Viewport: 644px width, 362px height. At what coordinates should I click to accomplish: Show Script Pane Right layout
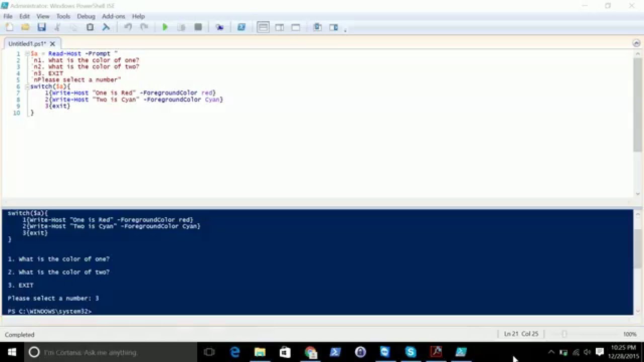[279, 27]
